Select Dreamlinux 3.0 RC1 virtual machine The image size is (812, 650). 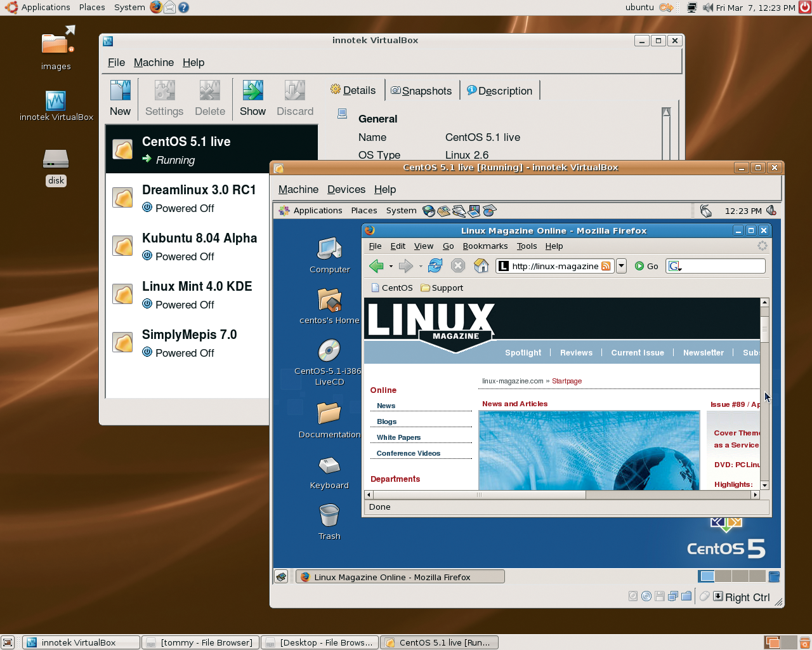pyautogui.click(x=187, y=198)
